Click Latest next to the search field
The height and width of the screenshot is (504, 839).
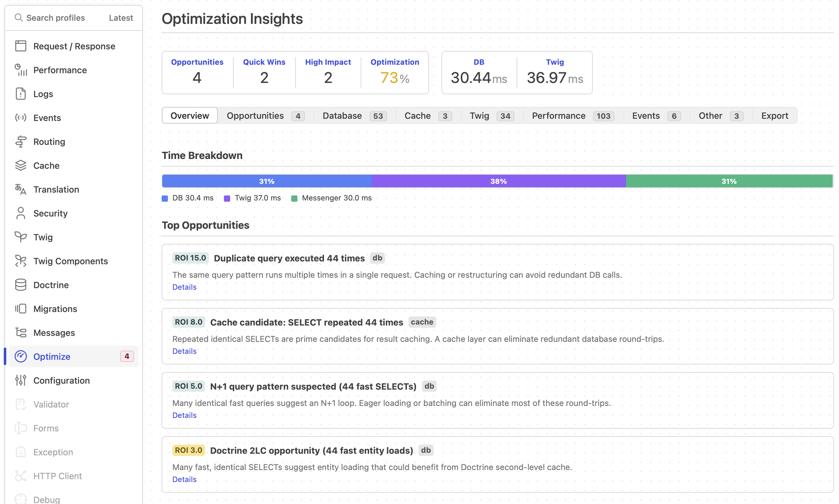click(121, 18)
